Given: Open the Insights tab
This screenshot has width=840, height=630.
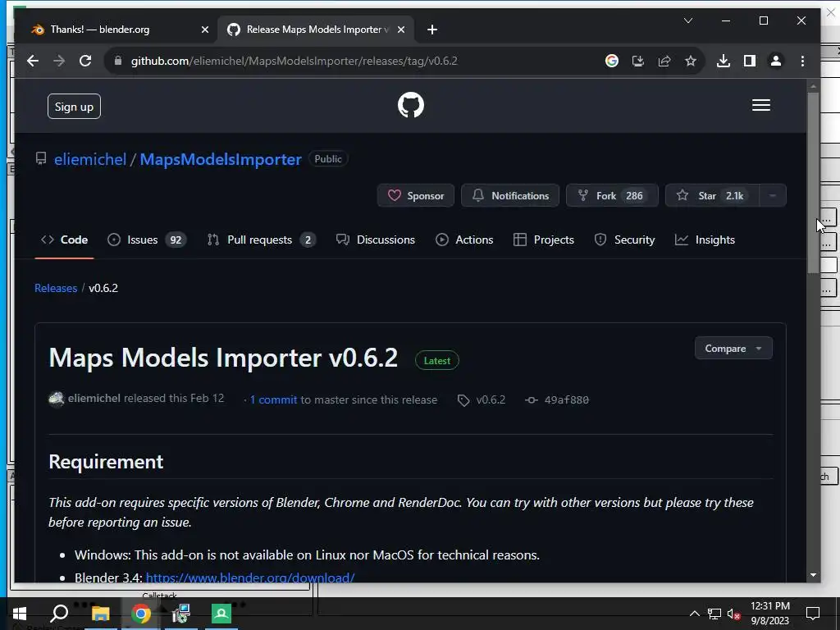Looking at the screenshot, I should (705, 240).
